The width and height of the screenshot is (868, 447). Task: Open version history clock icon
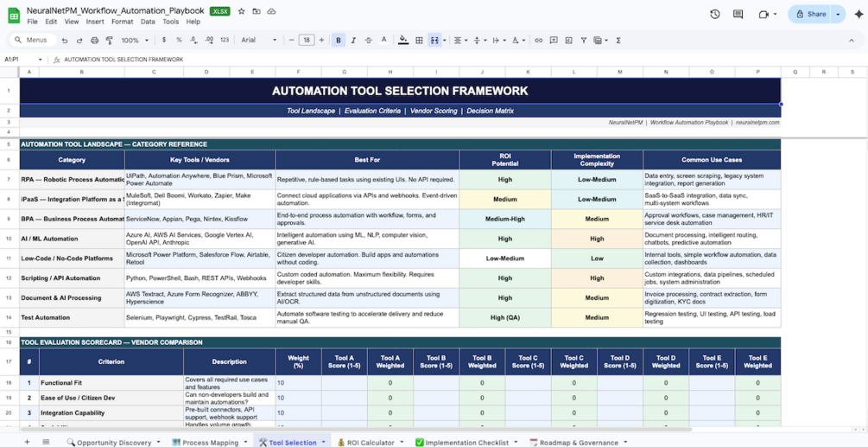coord(714,15)
